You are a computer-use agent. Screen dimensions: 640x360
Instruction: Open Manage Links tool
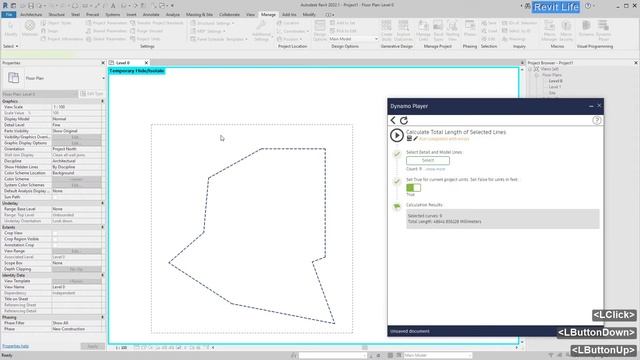[423, 31]
